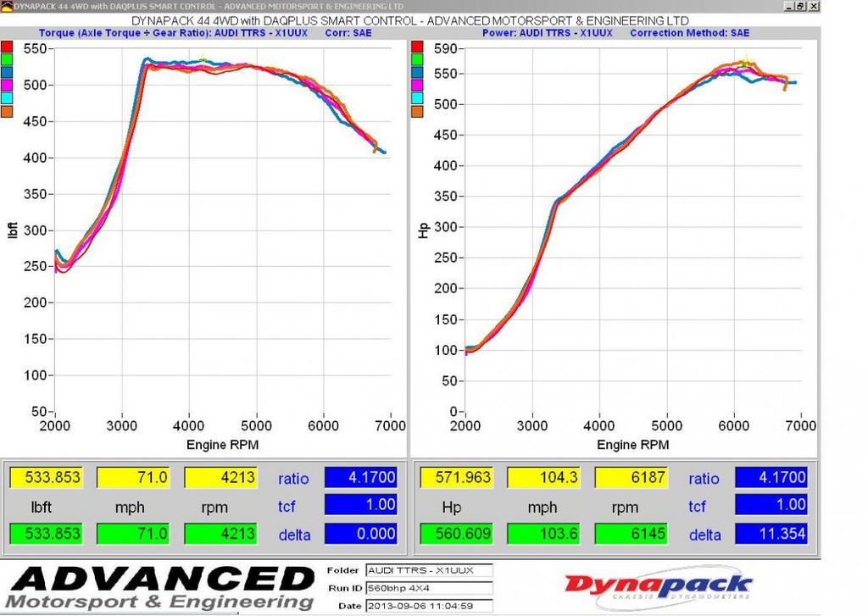Pick the orange run swatch on torque graph
This screenshot has width=868, height=616.
pyautogui.click(x=7, y=110)
